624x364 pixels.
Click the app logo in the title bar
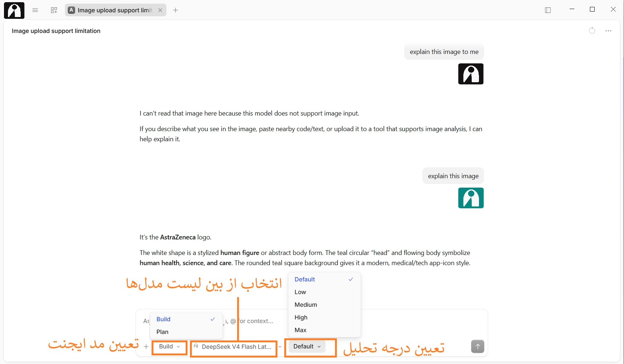point(14,10)
